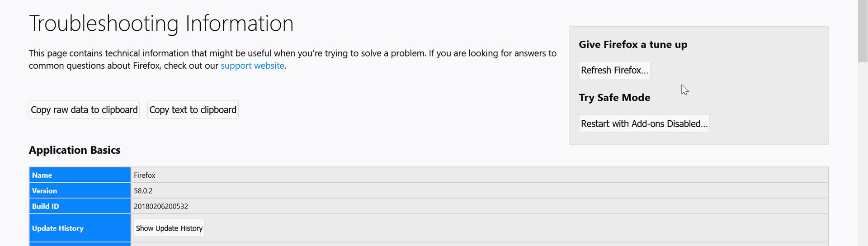Click the build ID value 20180206200532
This screenshot has width=868, height=246.
coord(161,206)
